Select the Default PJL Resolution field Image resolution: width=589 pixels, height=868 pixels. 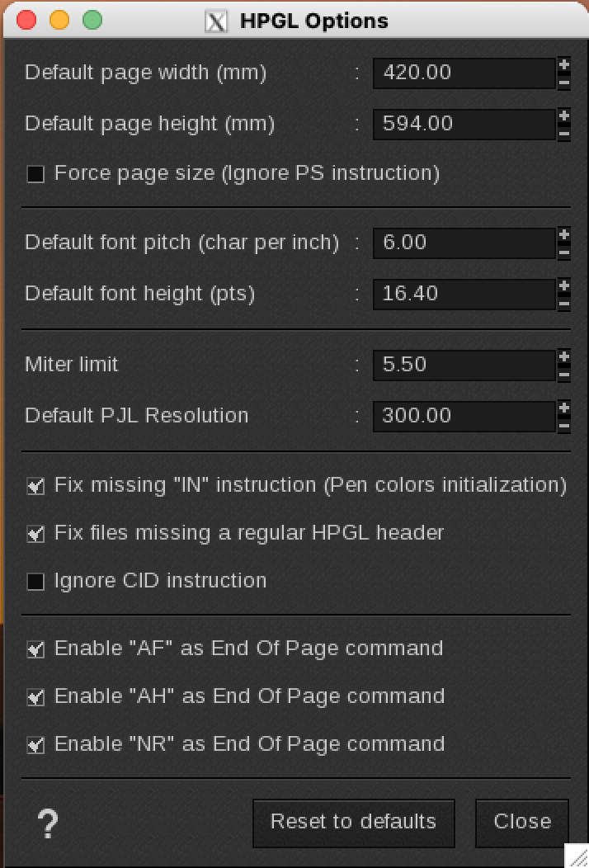pos(463,416)
